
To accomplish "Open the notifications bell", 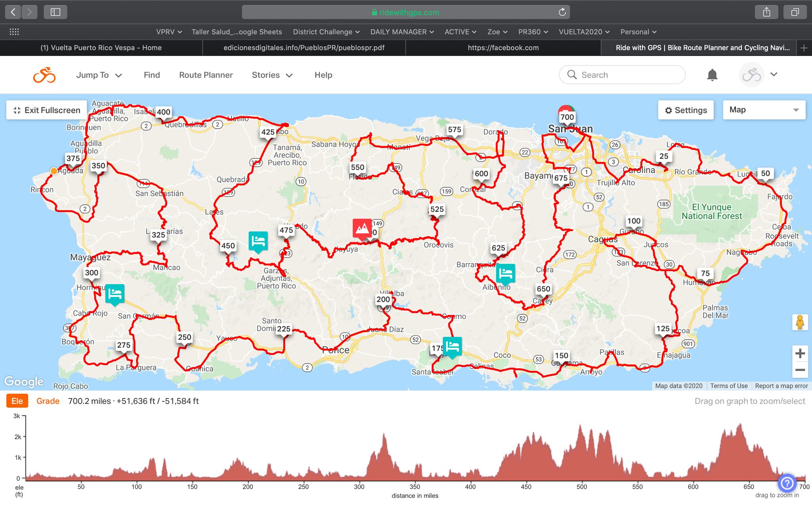I will (x=712, y=75).
